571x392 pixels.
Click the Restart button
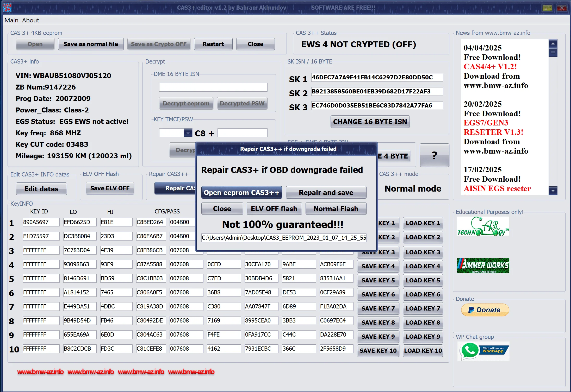click(213, 44)
